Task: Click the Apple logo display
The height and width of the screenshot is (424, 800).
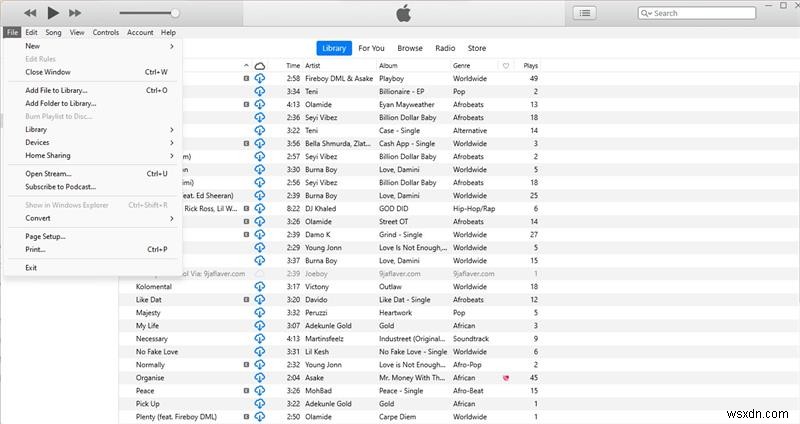Action: click(404, 13)
